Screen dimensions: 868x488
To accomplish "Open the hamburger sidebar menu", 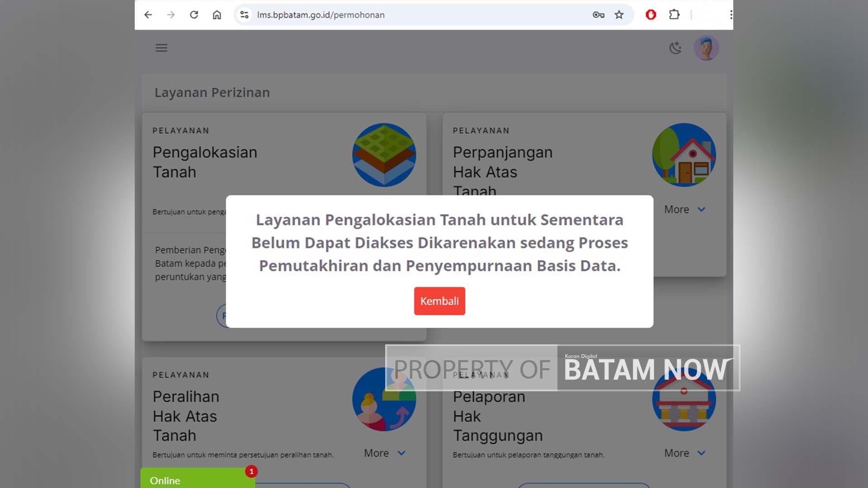I will (161, 48).
